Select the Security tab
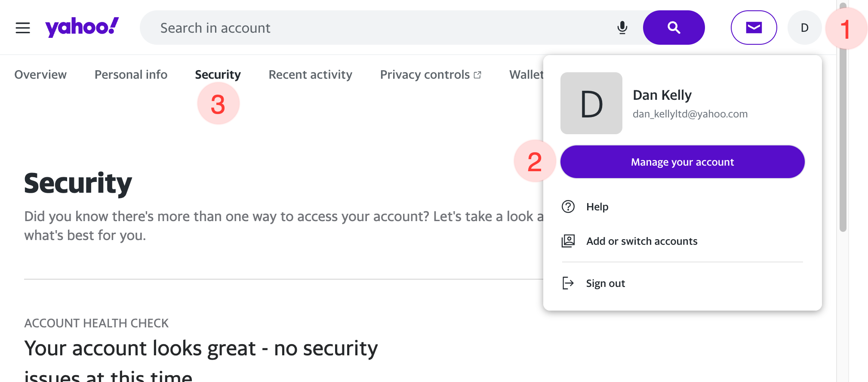Viewport: 868px width, 382px height. point(218,75)
